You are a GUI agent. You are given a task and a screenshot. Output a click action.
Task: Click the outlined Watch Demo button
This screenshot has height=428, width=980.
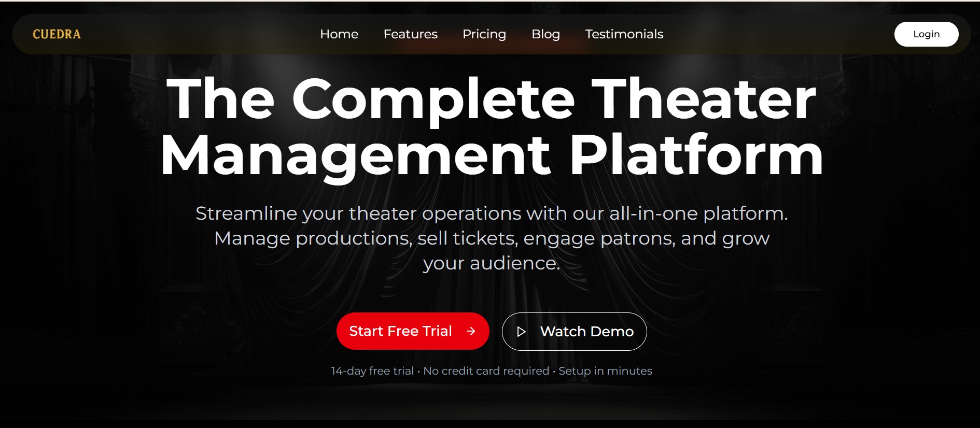[574, 332]
